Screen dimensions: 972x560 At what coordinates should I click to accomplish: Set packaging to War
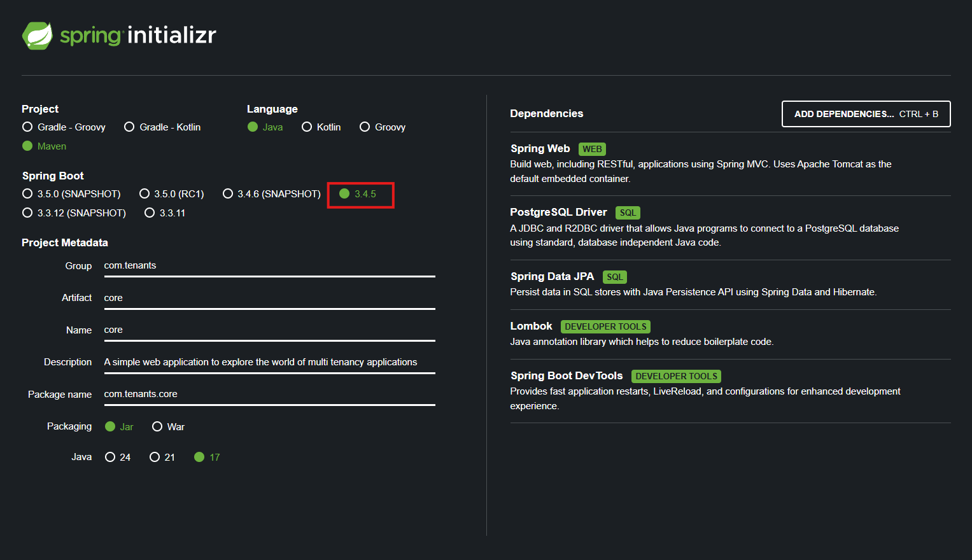[157, 427]
